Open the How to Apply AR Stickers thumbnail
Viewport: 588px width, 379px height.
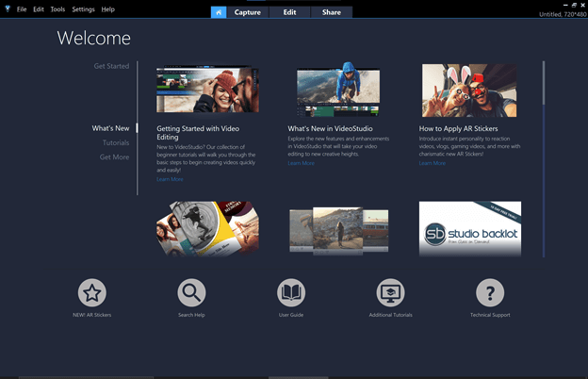469,91
